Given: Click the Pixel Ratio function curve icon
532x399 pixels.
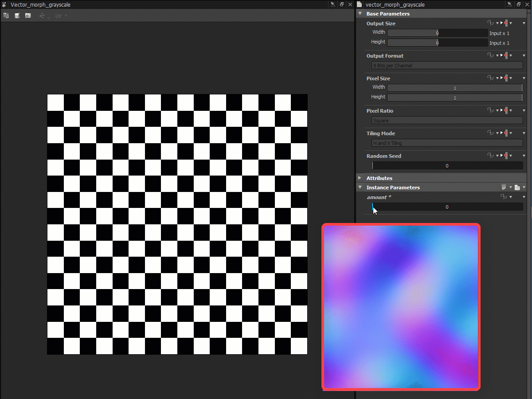Looking at the screenshot, I should coord(490,110).
